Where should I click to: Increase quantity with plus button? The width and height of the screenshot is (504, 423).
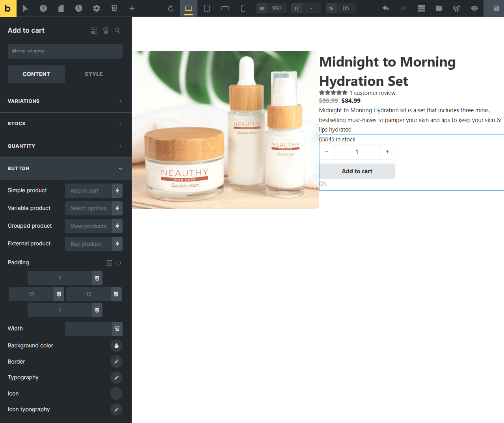[387, 152]
